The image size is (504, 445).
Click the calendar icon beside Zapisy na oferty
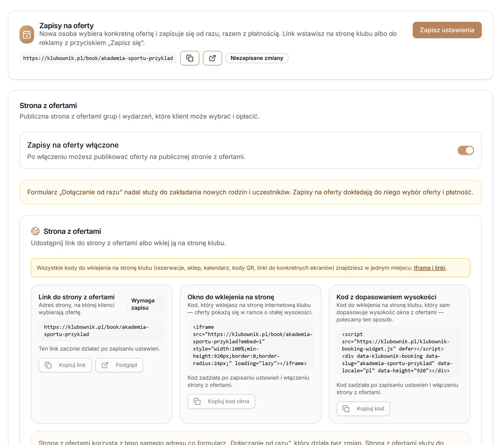click(27, 34)
